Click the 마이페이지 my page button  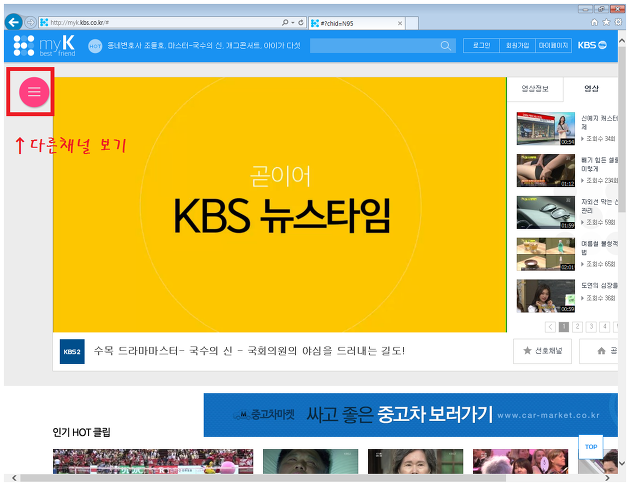[x=554, y=45]
